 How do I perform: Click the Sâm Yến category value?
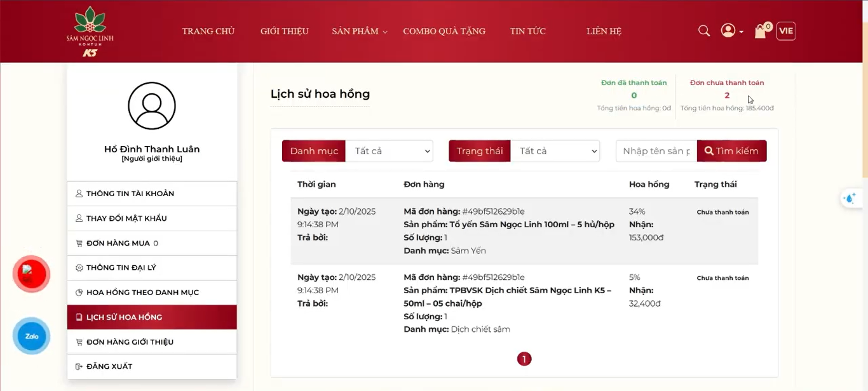468,251
